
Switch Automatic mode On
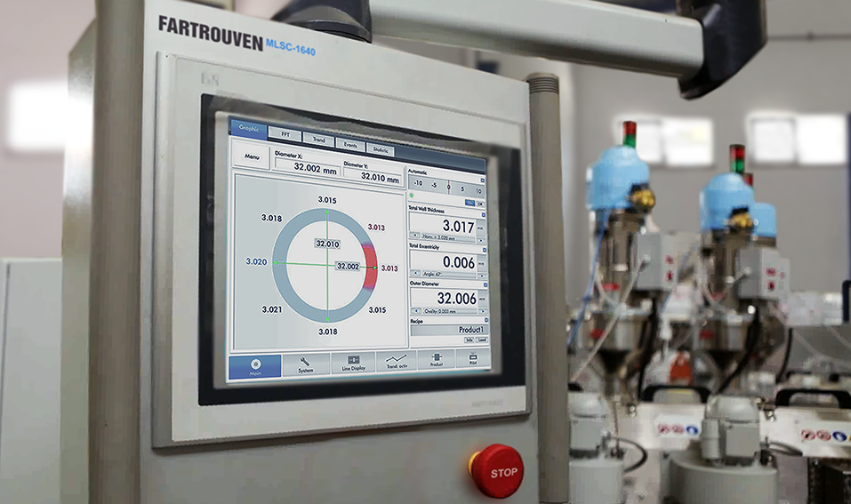[470, 203]
